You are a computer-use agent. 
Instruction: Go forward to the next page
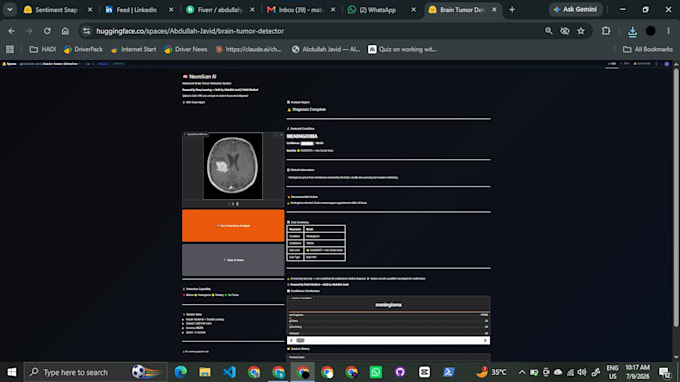pyautogui.click(x=29, y=31)
